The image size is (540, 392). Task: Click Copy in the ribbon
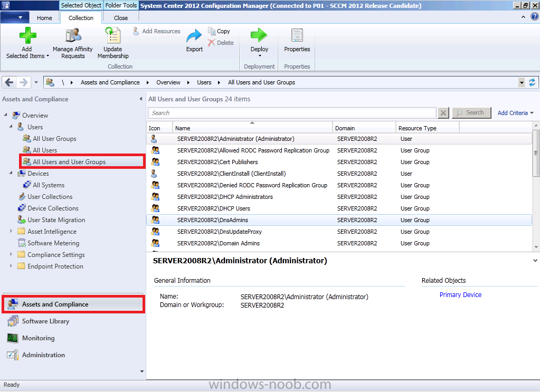(x=219, y=31)
